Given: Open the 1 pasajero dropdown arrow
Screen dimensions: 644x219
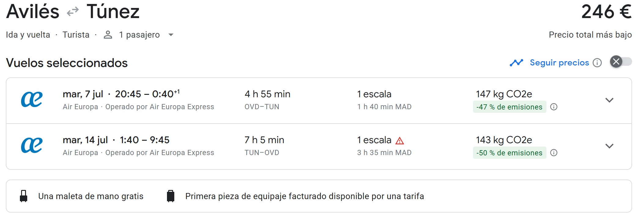Looking at the screenshot, I should (171, 35).
